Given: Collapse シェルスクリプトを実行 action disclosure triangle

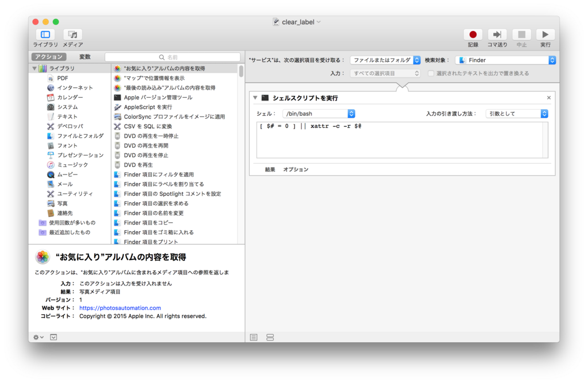Looking at the screenshot, I should click(x=255, y=98).
